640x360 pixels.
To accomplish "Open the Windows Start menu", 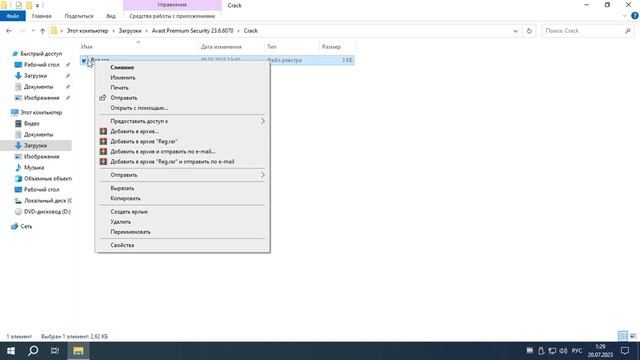I will 11,351.
